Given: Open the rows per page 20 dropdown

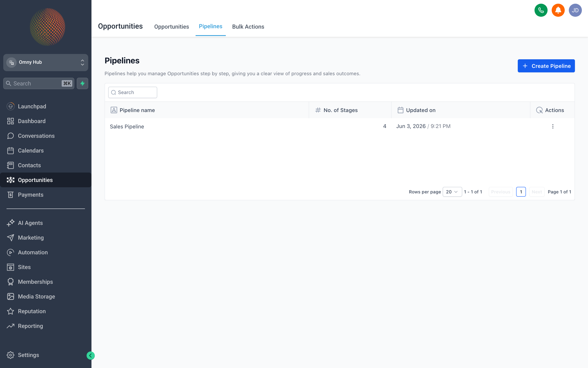Looking at the screenshot, I should coord(452,192).
